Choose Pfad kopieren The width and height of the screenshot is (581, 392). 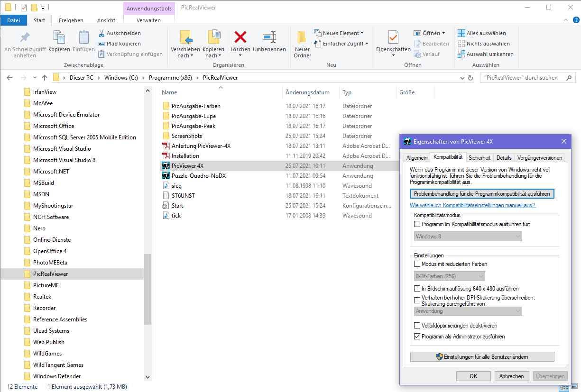pyautogui.click(x=120, y=44)
